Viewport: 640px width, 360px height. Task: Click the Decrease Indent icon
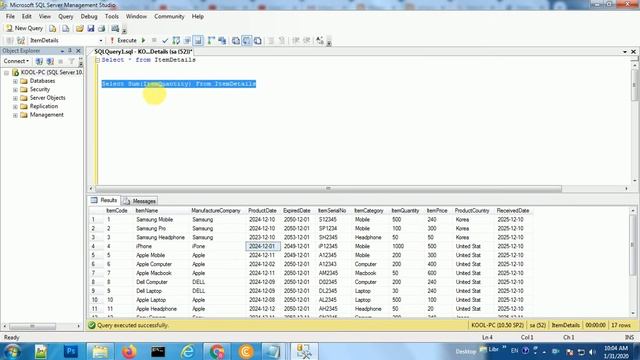(296, 40)
